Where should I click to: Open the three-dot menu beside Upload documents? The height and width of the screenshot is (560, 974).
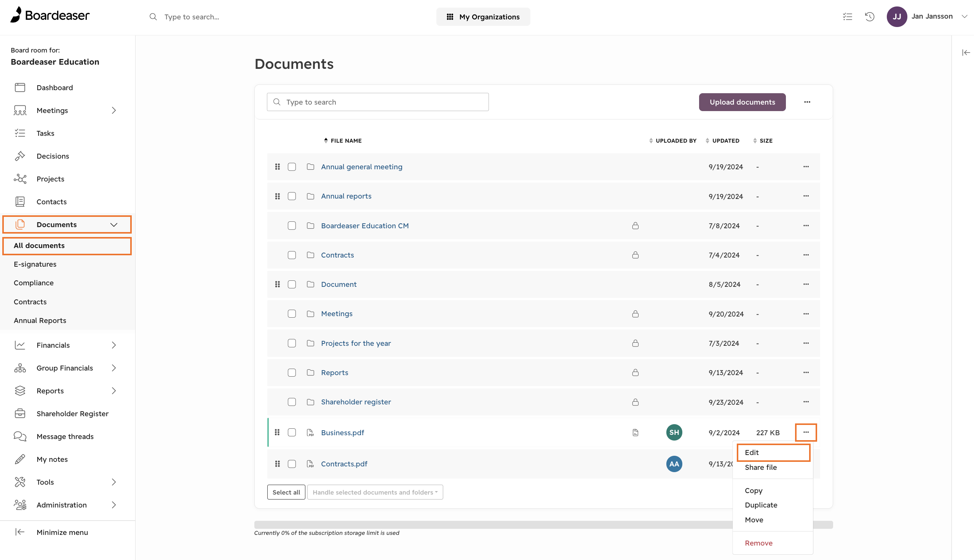[807, 102]
